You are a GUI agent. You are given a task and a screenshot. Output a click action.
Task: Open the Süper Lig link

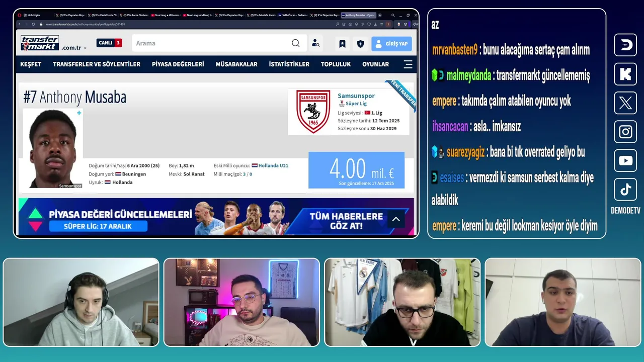point(356,104)
